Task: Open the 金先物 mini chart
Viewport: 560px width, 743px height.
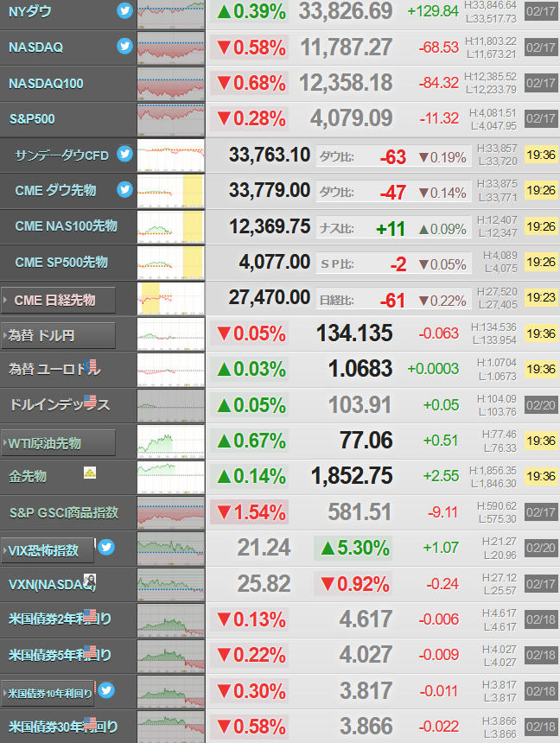Action: (171, 477)
